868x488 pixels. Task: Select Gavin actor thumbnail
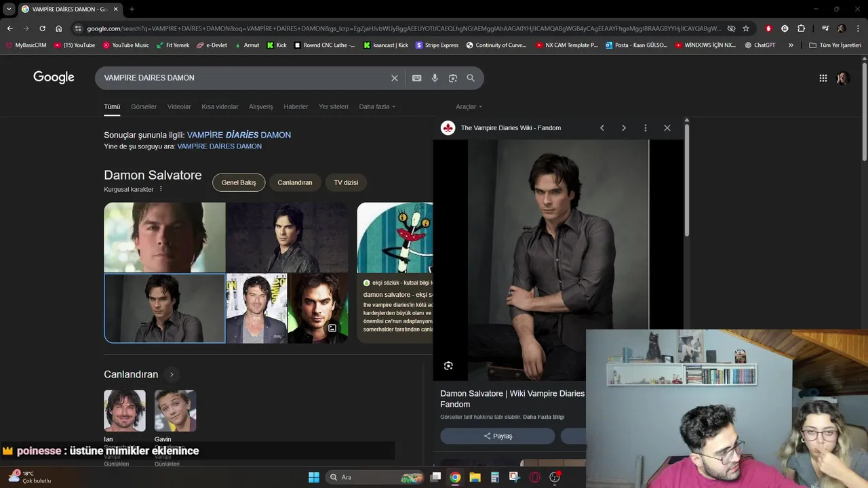click(176, 411)
